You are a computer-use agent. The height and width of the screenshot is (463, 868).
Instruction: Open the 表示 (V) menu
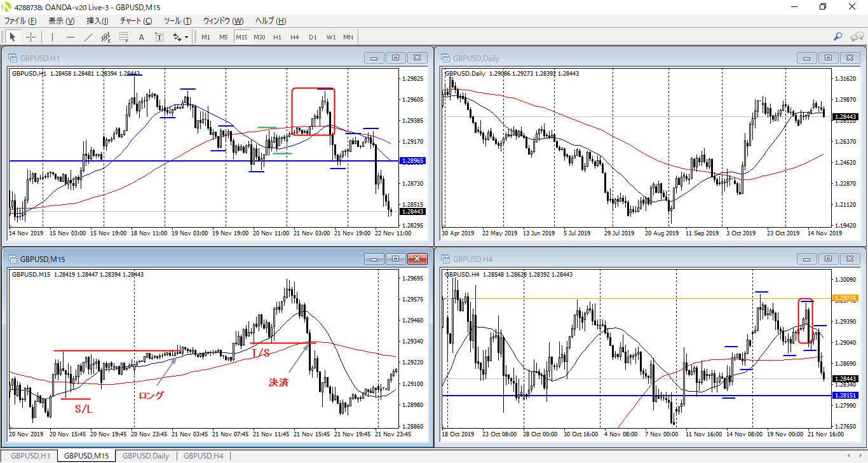[x=61, y=21]
